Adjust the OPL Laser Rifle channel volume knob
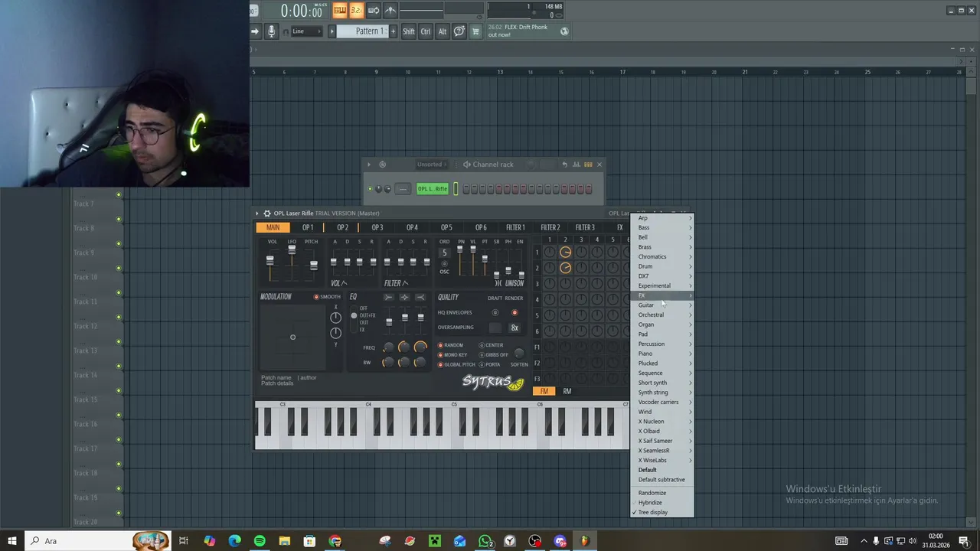980x551 pixels. pos(387,189)
